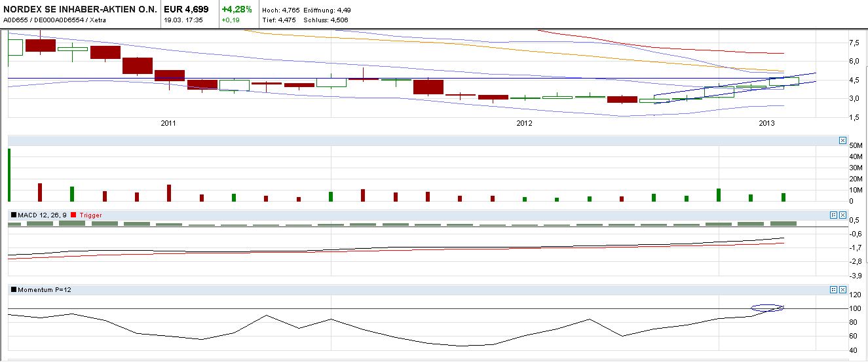Click the 'A0D655 / DE000A0D6554 / Xetra' identifier
The width and height of the screenshot is (868, 364).
coord(55,20)
